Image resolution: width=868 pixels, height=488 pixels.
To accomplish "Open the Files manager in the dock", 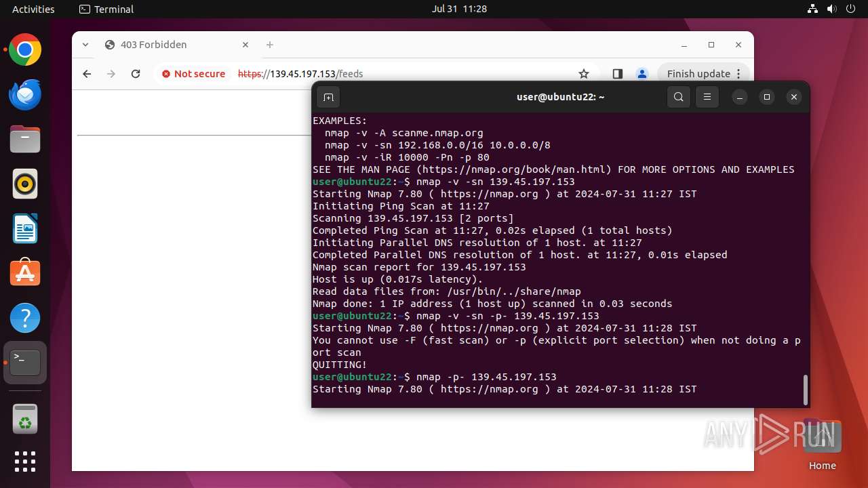I will tap(25, 140).
